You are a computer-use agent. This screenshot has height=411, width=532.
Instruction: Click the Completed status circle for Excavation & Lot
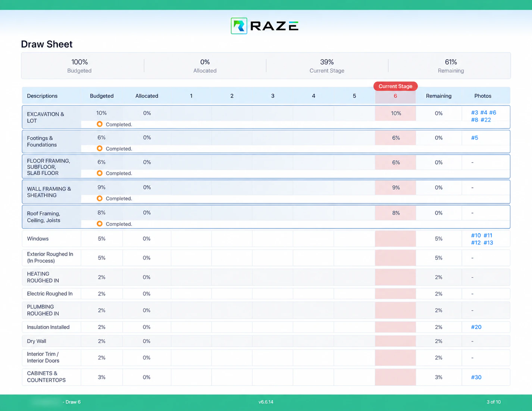tap(100, 124)
